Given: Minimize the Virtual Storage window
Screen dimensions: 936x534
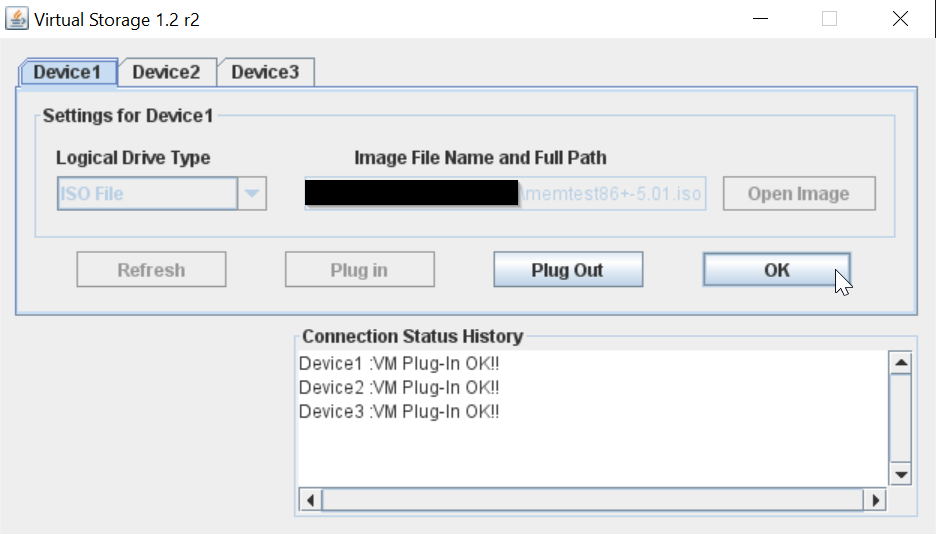Looking at the screenshot, I should 760,19.
